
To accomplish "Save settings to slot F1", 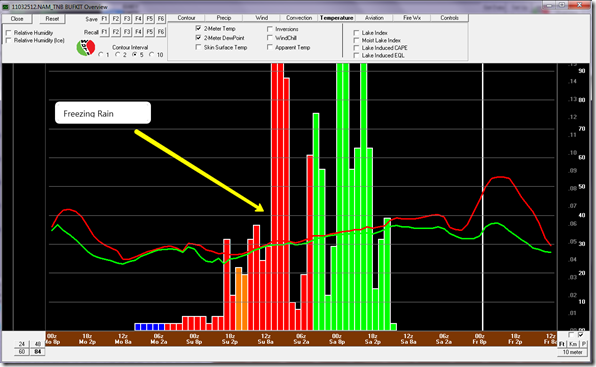I will (105, 19).
